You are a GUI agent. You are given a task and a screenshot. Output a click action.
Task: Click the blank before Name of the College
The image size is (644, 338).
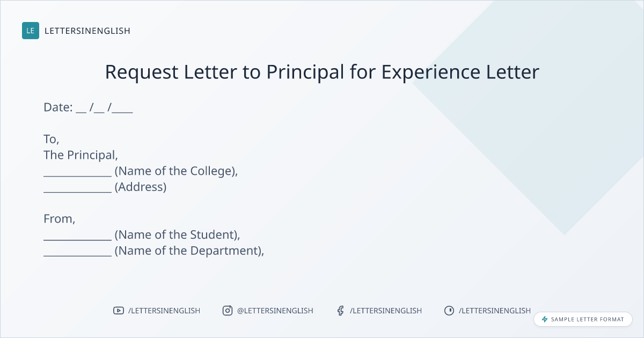[77, 173]
